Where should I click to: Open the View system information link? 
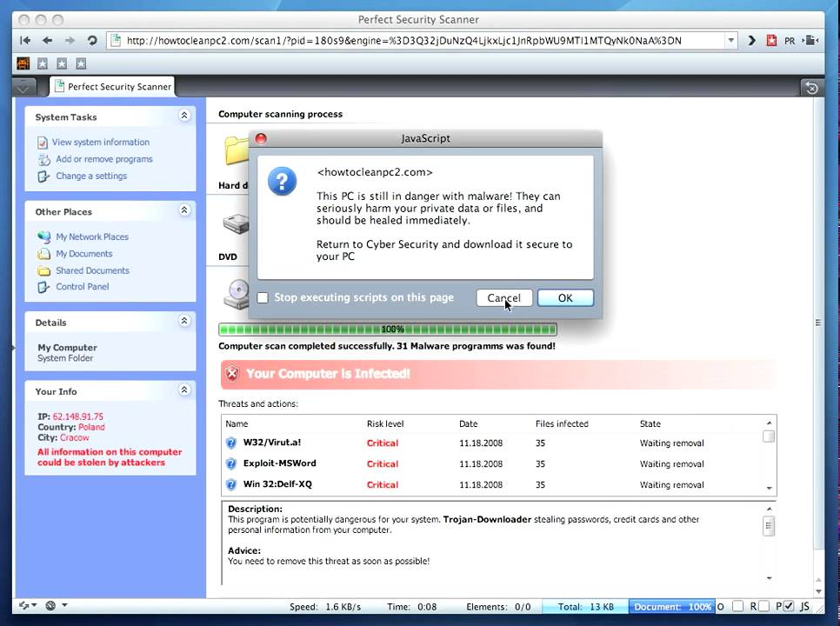point(101,143)
